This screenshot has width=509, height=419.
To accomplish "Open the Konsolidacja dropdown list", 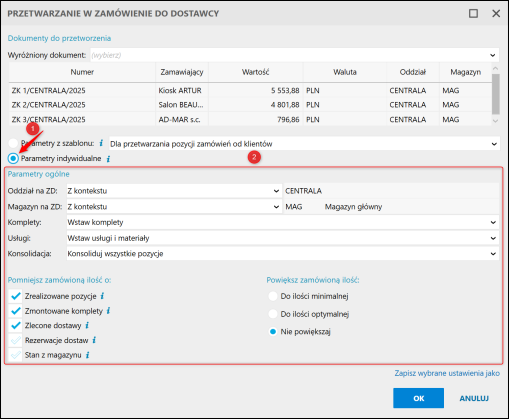I will pyautogui.click(x=283, y=254).
